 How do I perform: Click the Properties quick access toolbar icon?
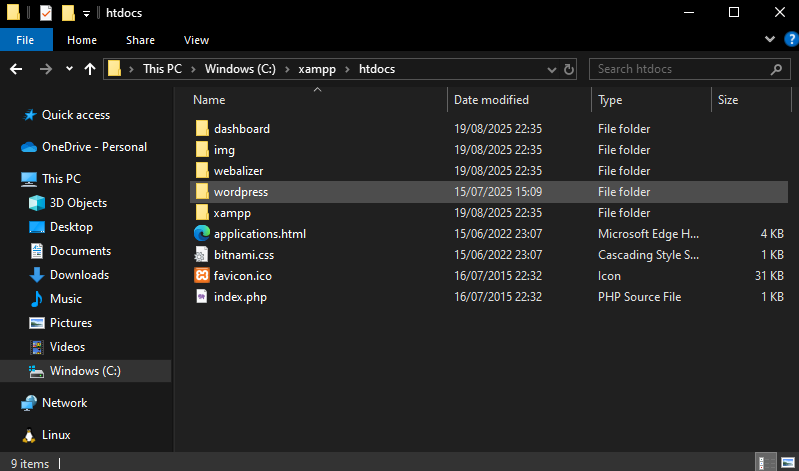click(45, 13)
